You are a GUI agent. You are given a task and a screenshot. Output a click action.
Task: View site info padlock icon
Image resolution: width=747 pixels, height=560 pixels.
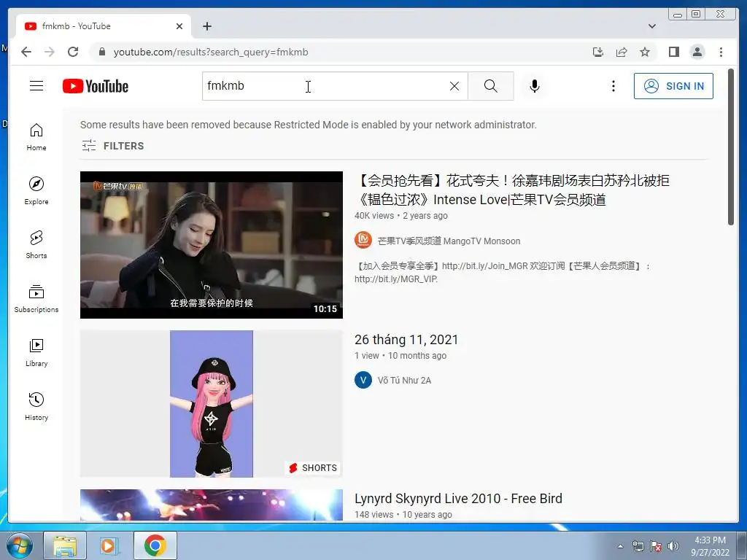pyautogui.click(x=101, y=52)
